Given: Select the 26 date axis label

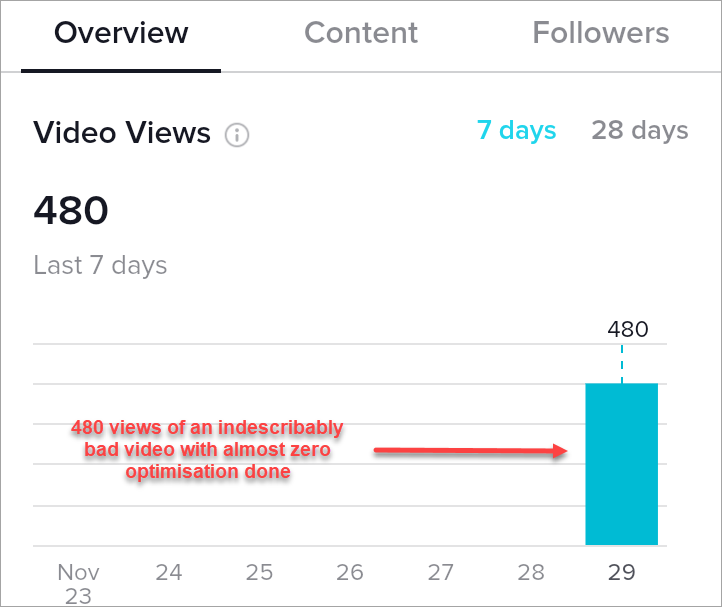Looking at the screenshot, I should tap(350, 573).
